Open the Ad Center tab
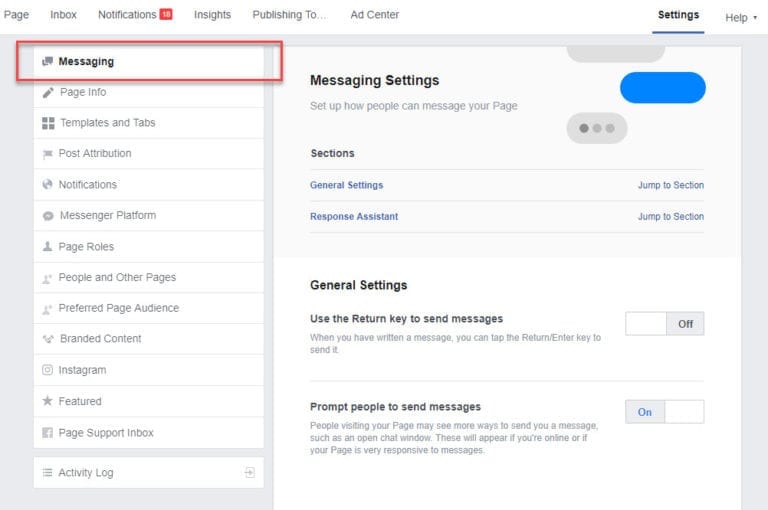This screenshot has width=768, height=510. pos(375,15)
